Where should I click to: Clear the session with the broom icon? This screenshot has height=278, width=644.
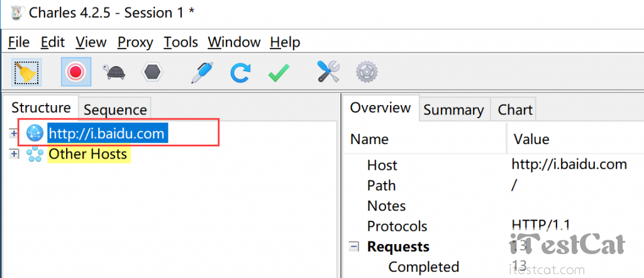coord(26,72)
